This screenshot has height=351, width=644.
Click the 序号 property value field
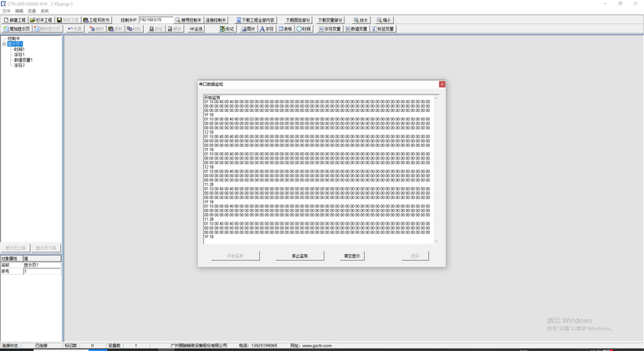pos(42,272)
